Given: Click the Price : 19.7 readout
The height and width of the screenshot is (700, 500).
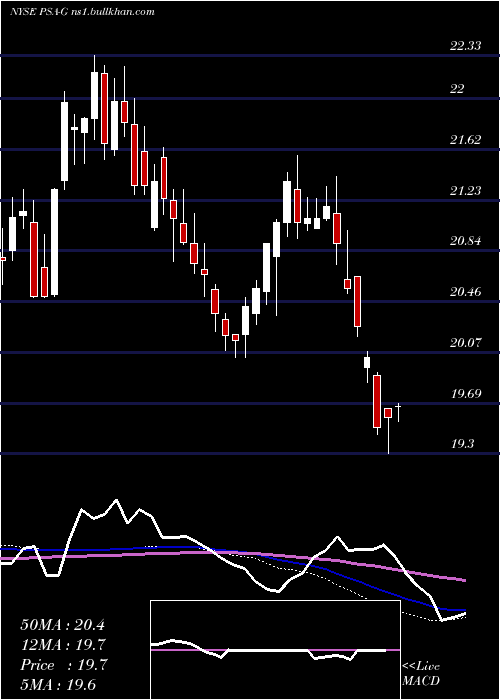Looking at the screenshot, I should [x=63, y=665].
